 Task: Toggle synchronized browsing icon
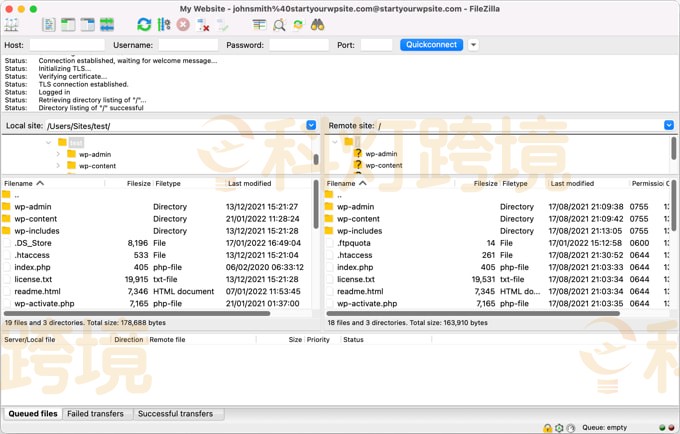pyautogui.click(x=298, y=25)
